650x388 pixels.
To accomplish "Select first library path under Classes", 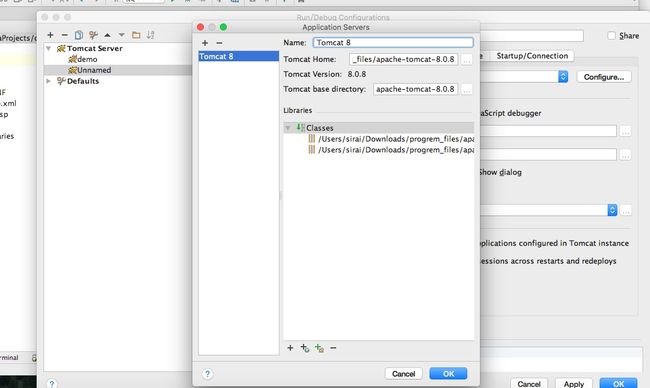I will (391, 139).
